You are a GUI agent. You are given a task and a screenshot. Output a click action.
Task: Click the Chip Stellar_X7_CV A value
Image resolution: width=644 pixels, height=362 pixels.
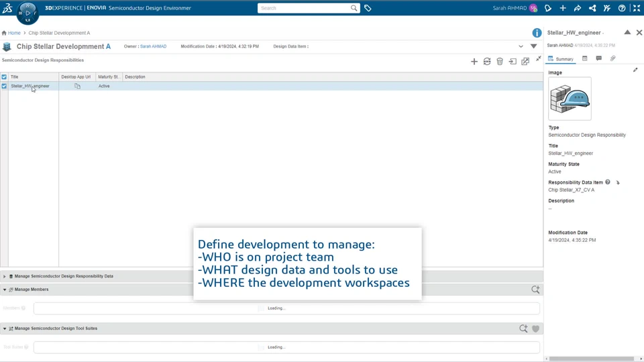[572, 190]
